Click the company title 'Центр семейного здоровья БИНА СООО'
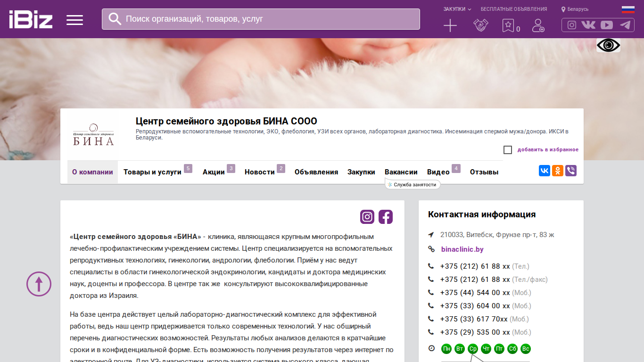Screen dimensions: 644x362 coord(226,121)
